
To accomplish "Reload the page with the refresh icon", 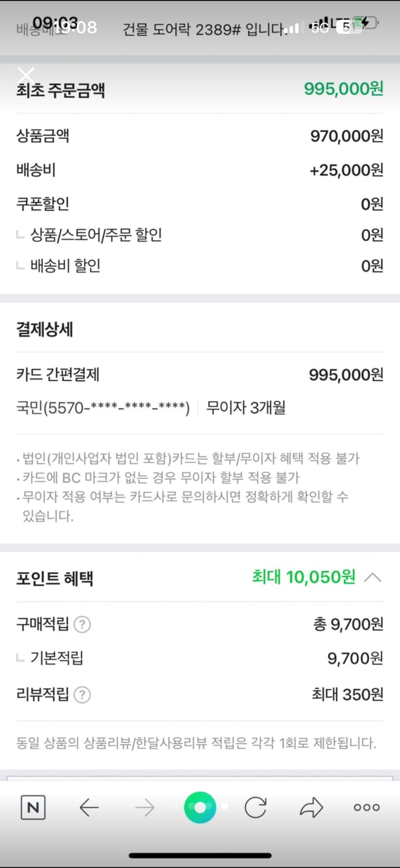I will tap(255, 807).
